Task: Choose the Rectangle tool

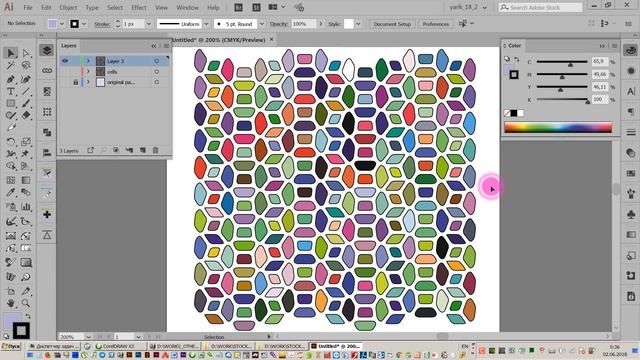Action: (x=11, y=104)
